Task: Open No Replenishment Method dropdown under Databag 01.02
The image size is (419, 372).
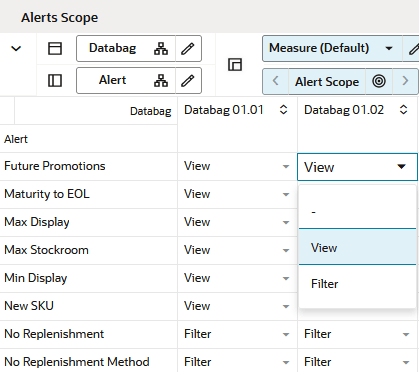Action: click(x=406, y=363)
